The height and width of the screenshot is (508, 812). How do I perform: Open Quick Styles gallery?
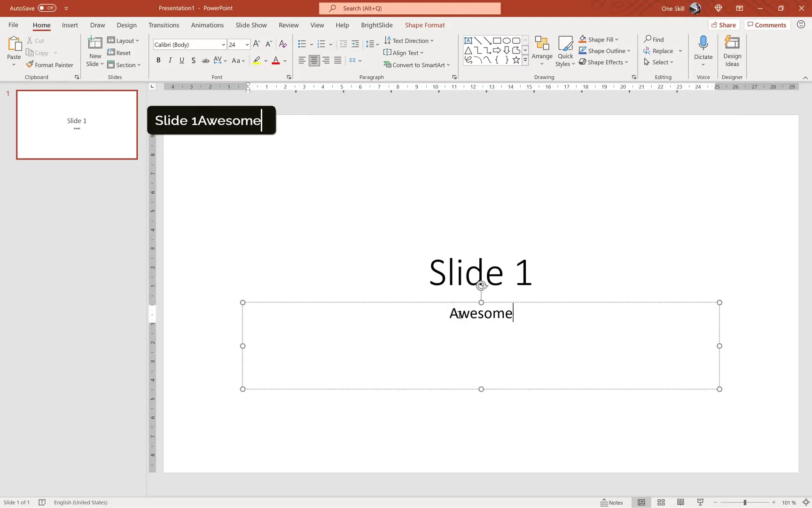(565, 51)
